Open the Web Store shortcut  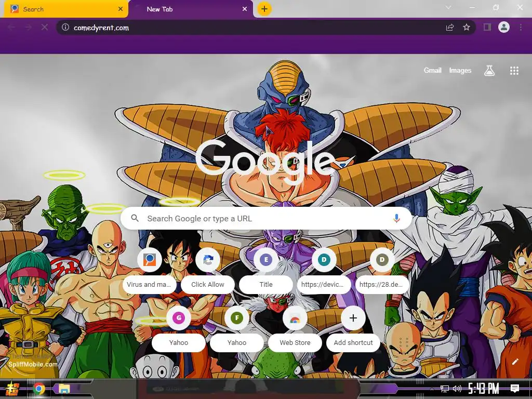pyautogui.click(x=295, y=328)
